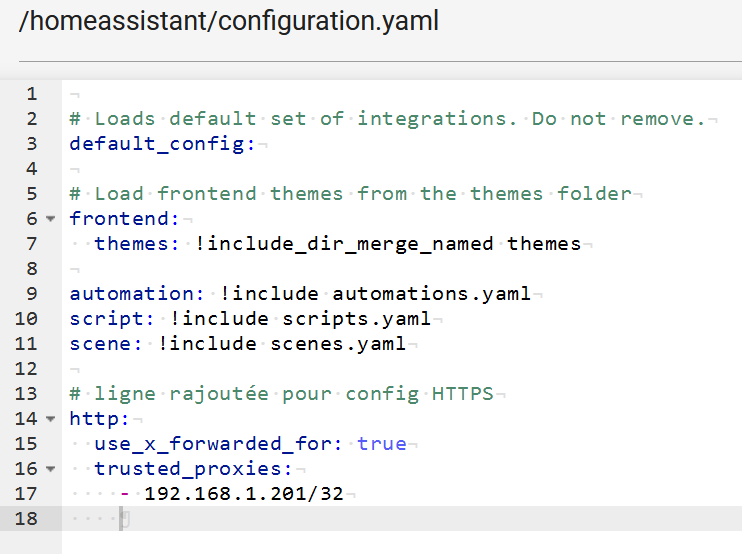
Task: Click the true value of use_x_forwarded_for
Action: [382, 444]
